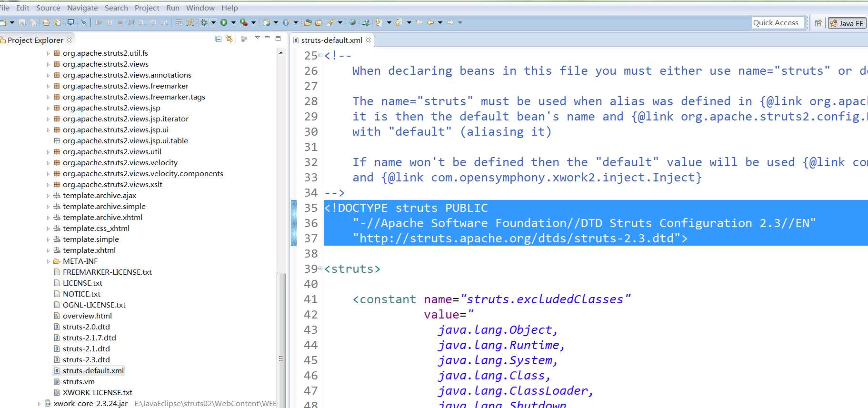Screen dimensions: 868x408
Task: Click the Back navigation arrow
Action: (430, 22)
